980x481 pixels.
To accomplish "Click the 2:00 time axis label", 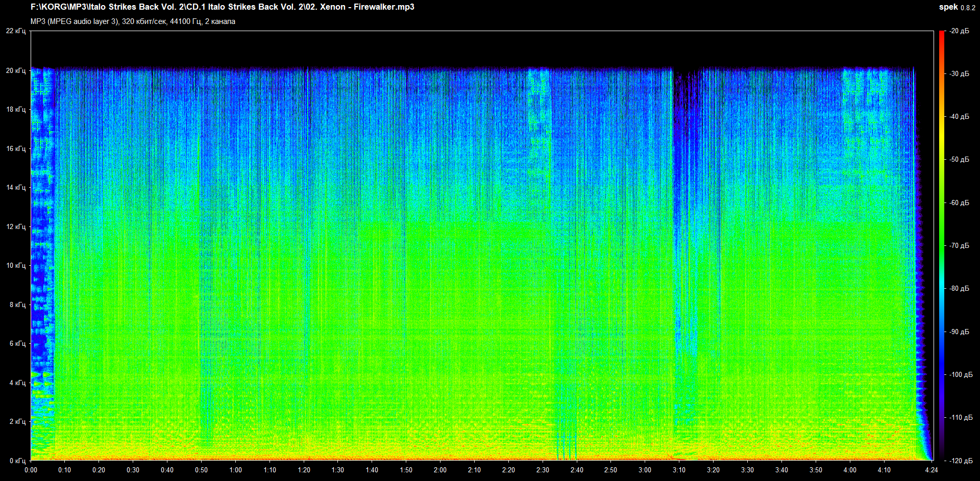I will pyautogui.click(x=440, y=470).
